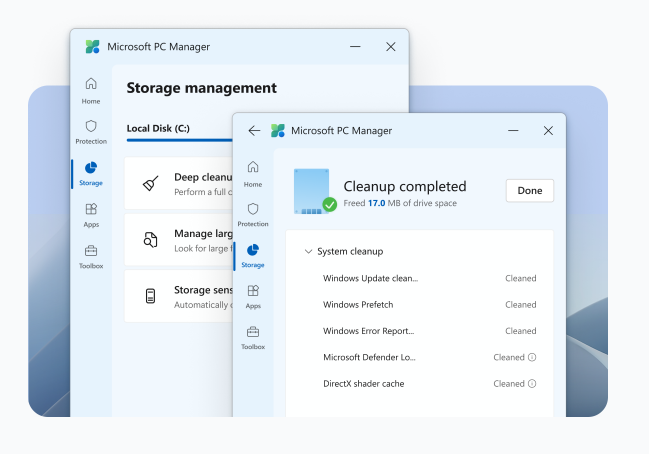
Task: Click the Manage large files search icon
Action: 151,240
